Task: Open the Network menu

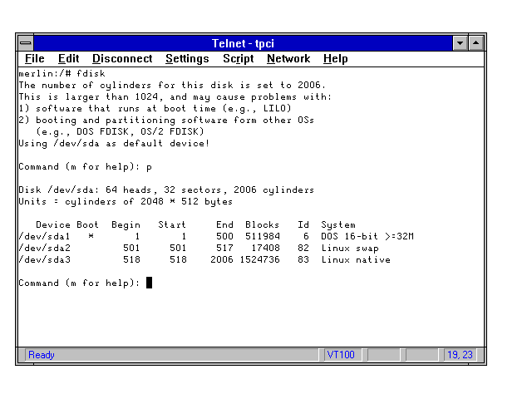Action: 288,59
